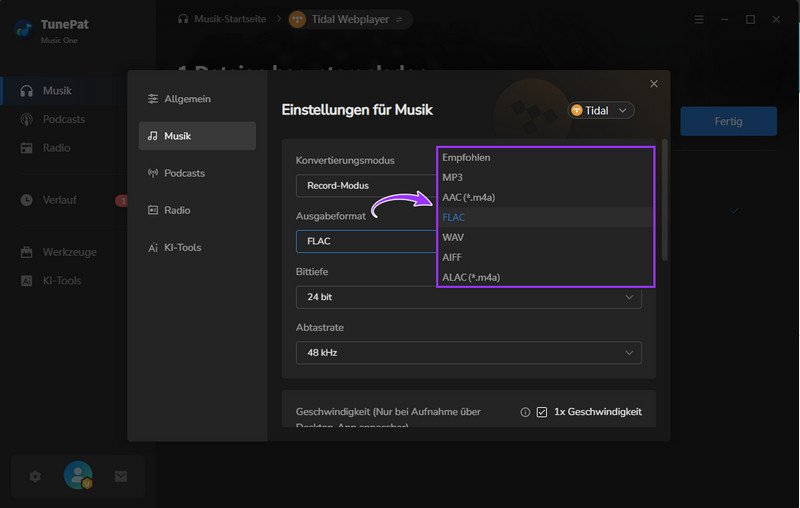This screenshot has height=508, width=800.
Task: Click the broadcast icon beside settings Podcasts
Action: [153, 173]
